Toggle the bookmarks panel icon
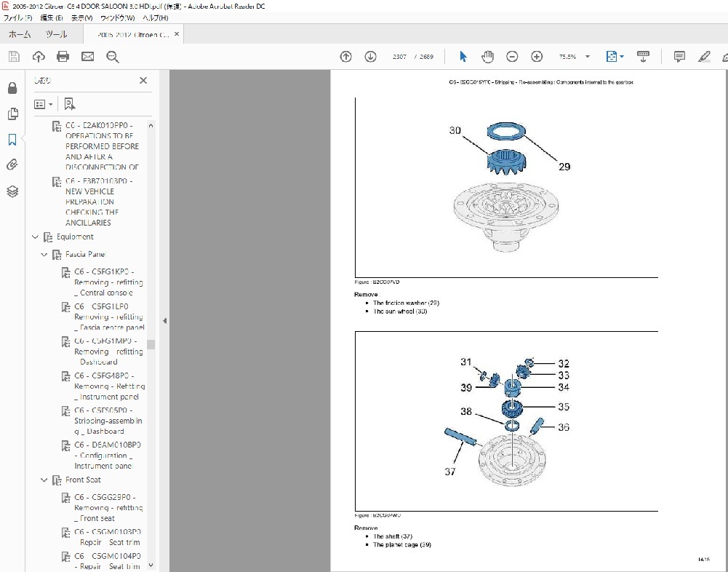Screen dimensions: 728x572 (x=12, y=140)
